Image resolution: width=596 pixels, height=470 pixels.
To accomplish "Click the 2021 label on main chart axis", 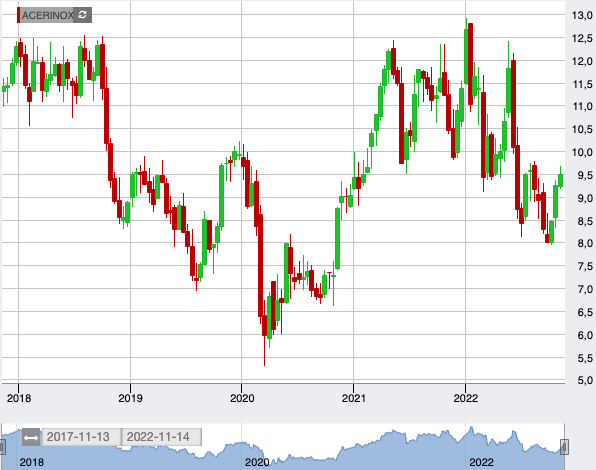I will (353, 398).
